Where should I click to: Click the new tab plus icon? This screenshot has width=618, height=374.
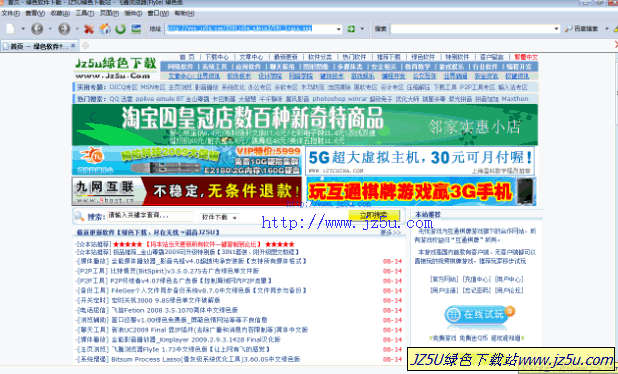(85, 46)
